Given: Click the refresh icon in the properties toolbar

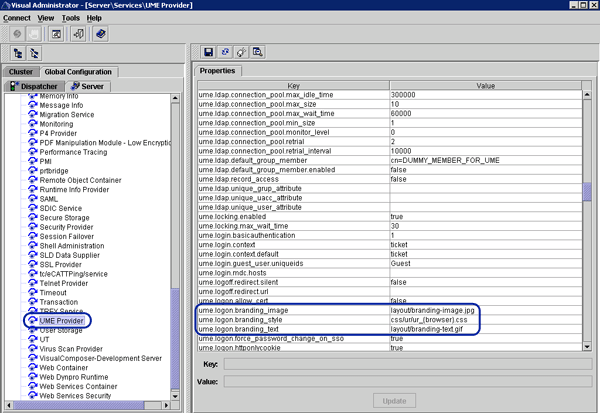Looking at the screenshot, I should coord(225,52).
